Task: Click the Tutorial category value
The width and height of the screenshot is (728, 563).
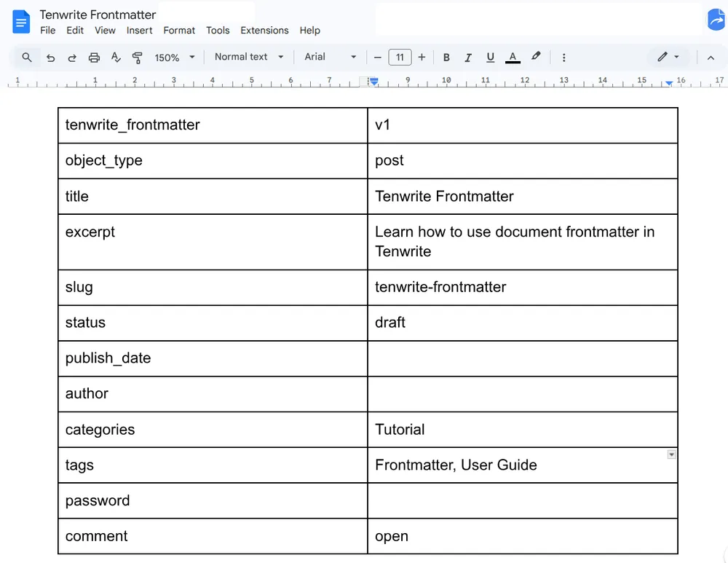Action: [400, 430]
